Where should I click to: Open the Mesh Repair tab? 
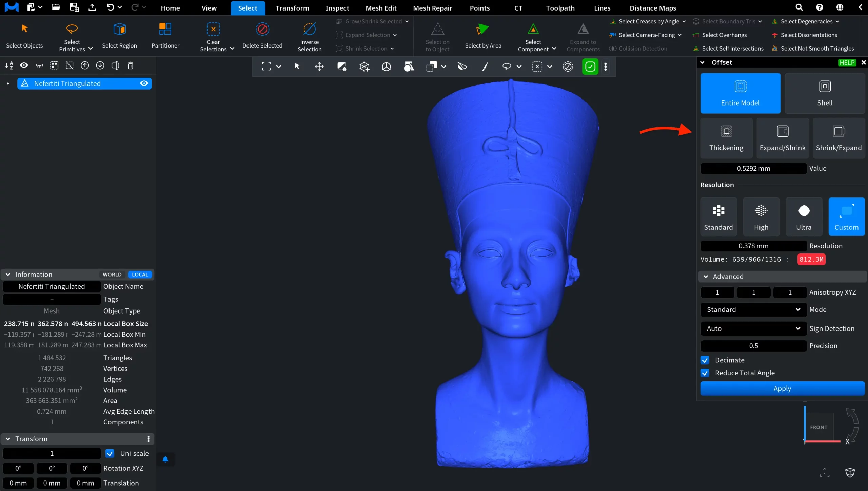coord(433,8)
